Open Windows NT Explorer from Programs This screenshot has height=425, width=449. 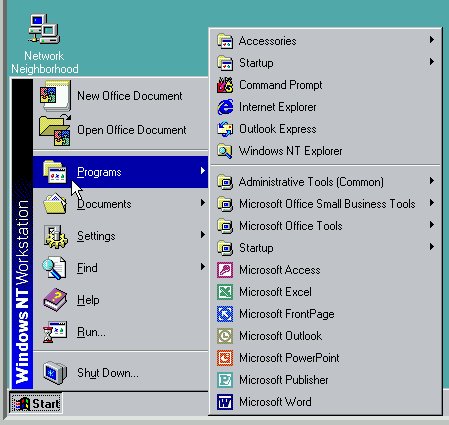(326, 151)
